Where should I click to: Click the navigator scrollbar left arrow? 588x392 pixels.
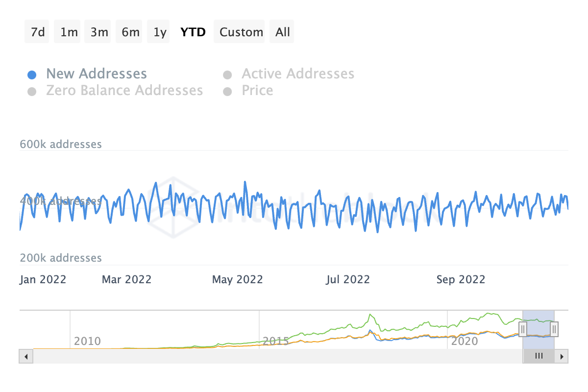[x=26, y=356]
